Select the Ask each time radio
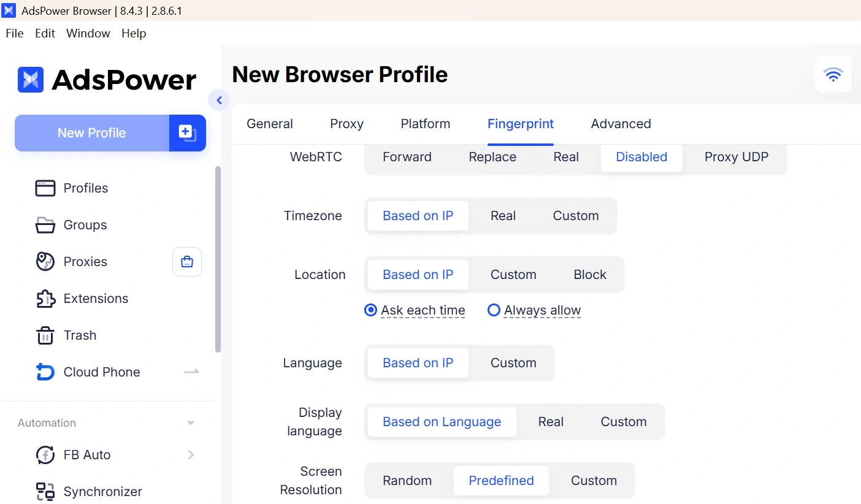The height and width of the screenshot is (504, 861). (370, 310)
